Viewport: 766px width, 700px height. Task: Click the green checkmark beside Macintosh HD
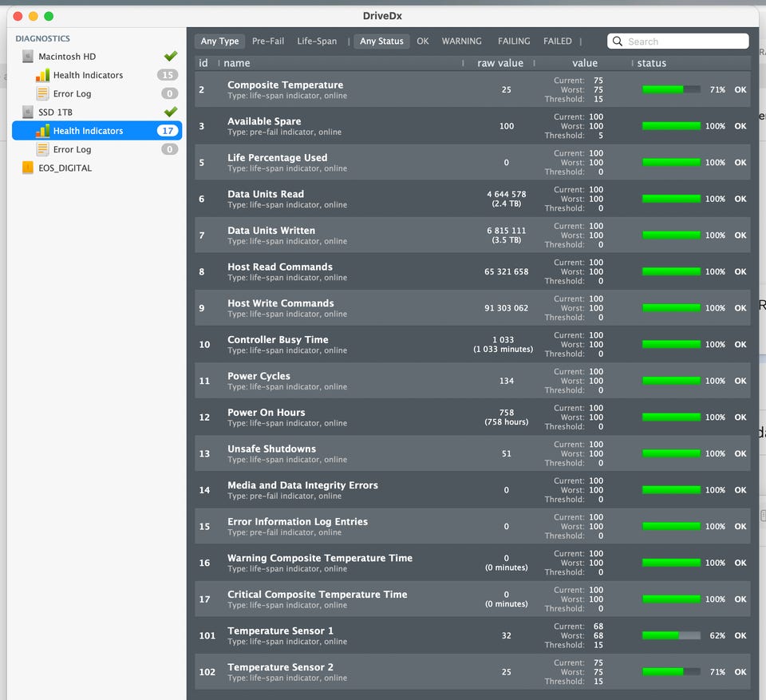click(171, 57)
